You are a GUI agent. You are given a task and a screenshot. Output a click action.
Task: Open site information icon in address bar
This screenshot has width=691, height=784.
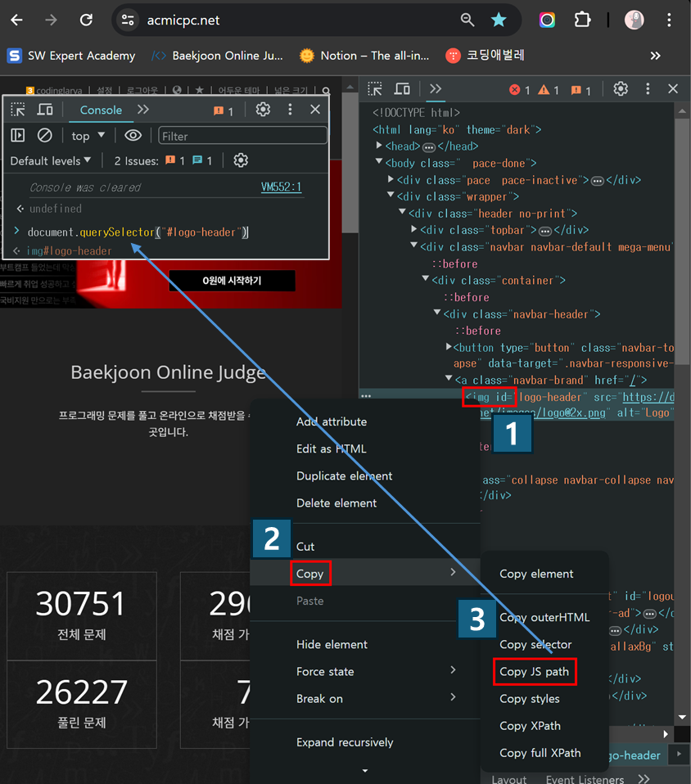click(x=128, y=20)
